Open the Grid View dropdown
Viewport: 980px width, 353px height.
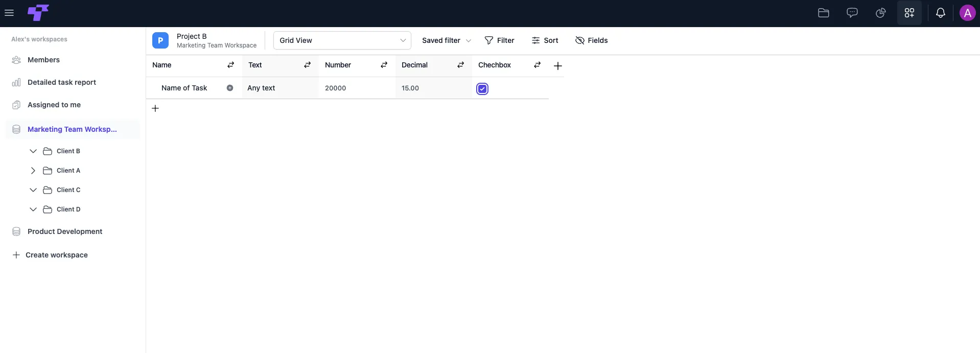click(342, 40)
